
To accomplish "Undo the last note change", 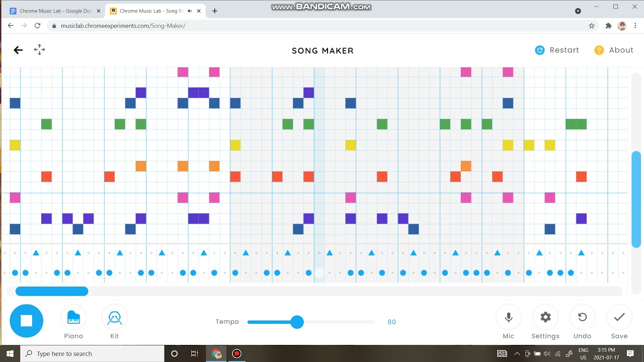I will (582, 317).
